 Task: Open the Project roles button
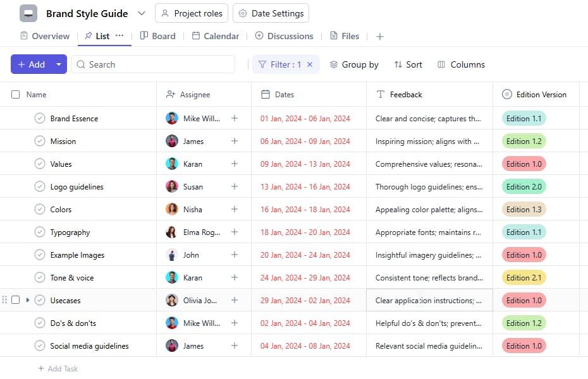192,13
